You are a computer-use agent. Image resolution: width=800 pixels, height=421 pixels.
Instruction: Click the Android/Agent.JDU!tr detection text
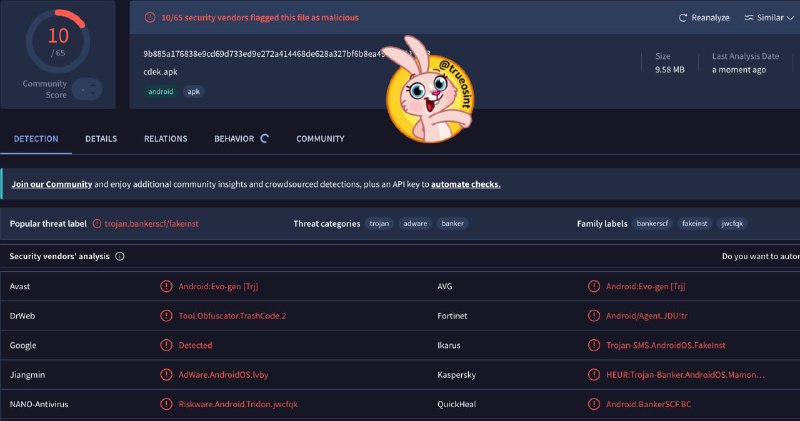coord(646,316)
